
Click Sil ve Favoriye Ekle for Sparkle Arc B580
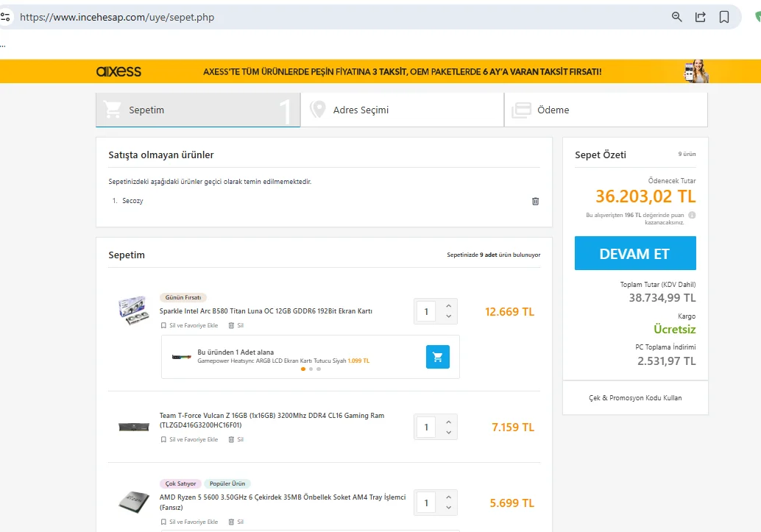194,326
